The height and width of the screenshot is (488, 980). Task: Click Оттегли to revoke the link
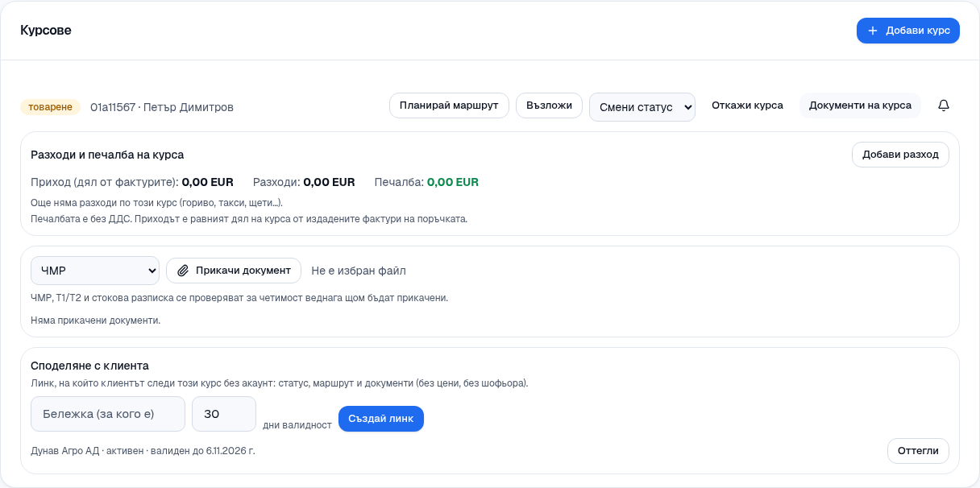pos(918,451)
